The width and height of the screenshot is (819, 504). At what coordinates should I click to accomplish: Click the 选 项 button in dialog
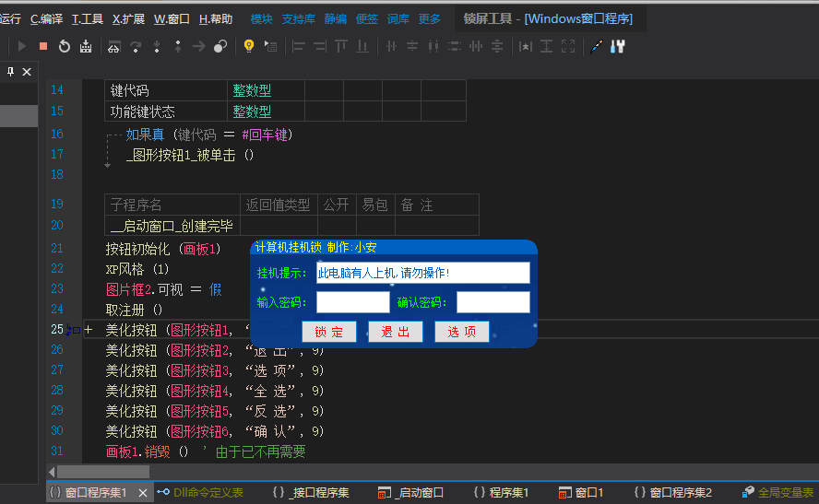pyautogui.click(x=462, y=332)
